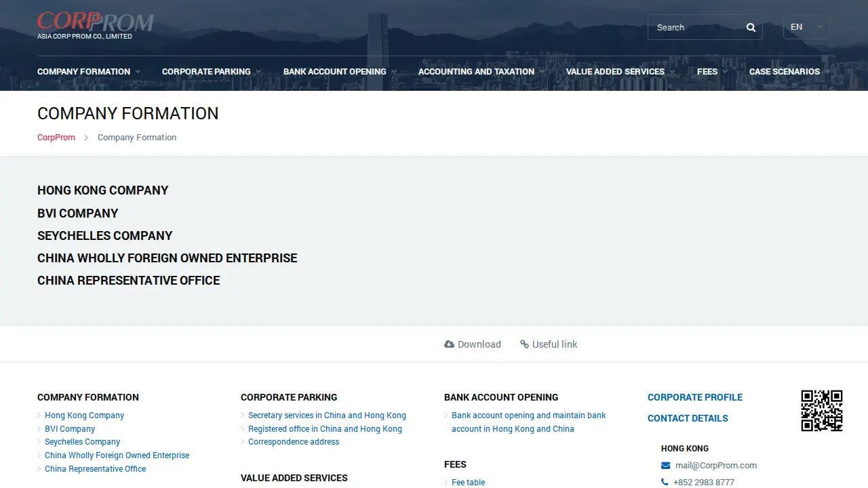
Task: Open the Fees nav menu
Action: click(x=712, y=72)
